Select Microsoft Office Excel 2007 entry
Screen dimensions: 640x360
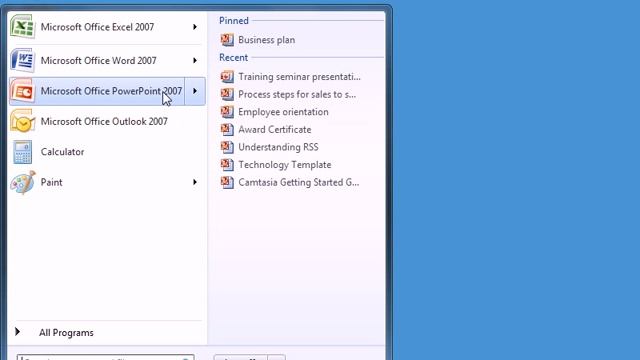(x=97, y=27)
